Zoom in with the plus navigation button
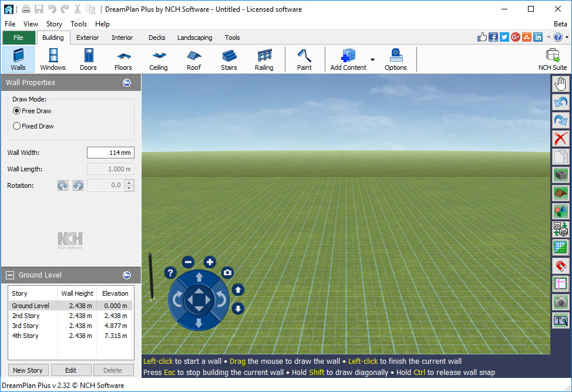This screenshot has width=572, height=392. (210, 262)
